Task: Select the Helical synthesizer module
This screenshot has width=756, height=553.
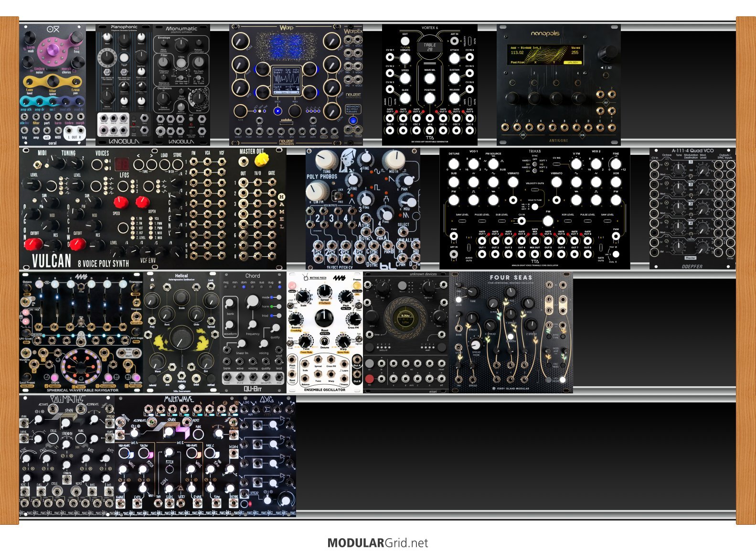Action: 181,333
